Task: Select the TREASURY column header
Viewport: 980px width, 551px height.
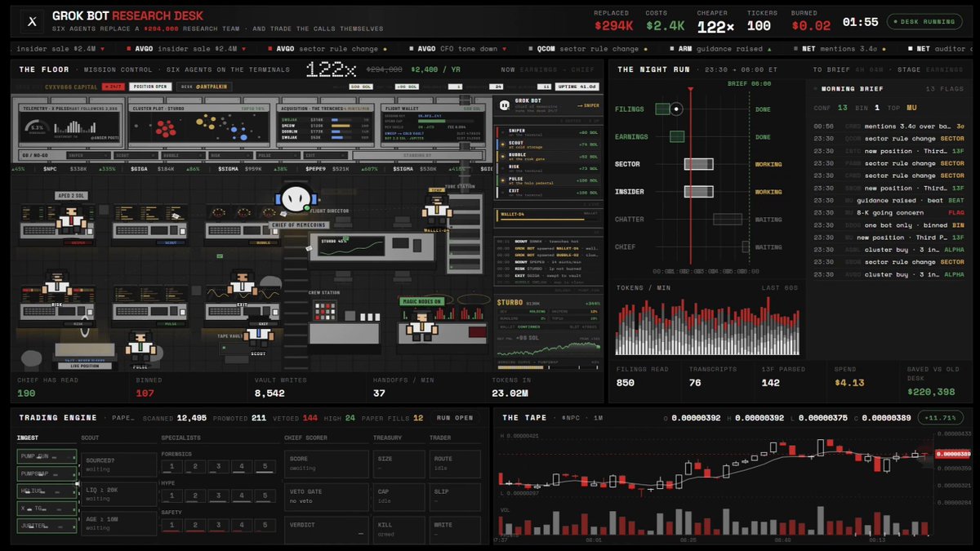Action: [388, 438]
